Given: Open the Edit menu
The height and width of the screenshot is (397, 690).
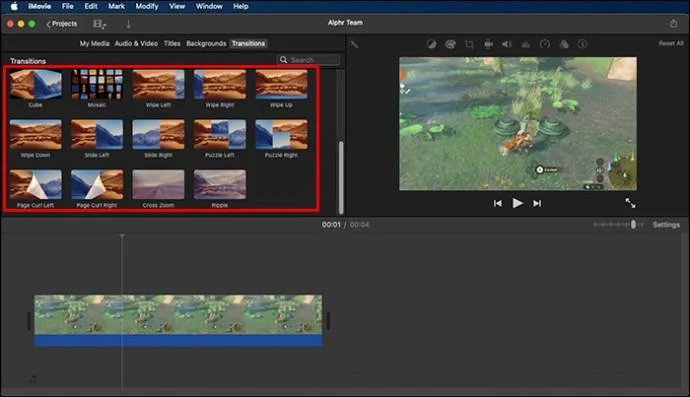Looking at the screenshot, I should coord(91,6).
